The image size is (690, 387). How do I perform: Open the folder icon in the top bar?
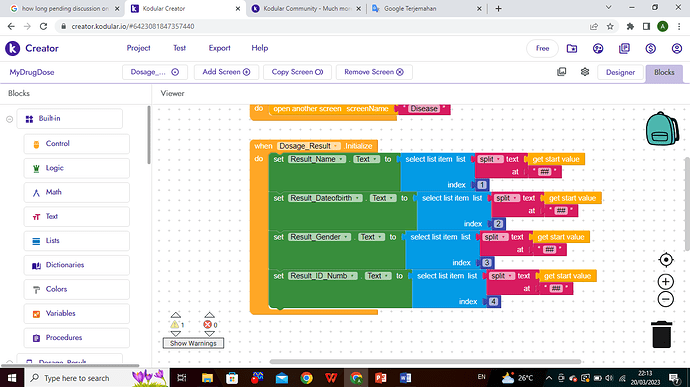click(572, 48)
